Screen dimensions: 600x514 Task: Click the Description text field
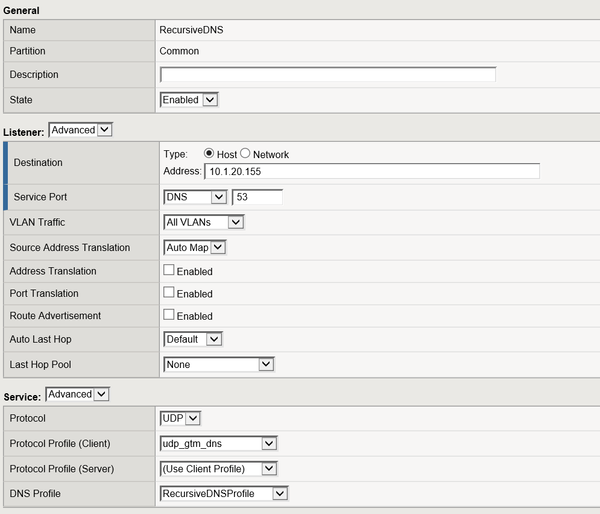tap(328, 75)
